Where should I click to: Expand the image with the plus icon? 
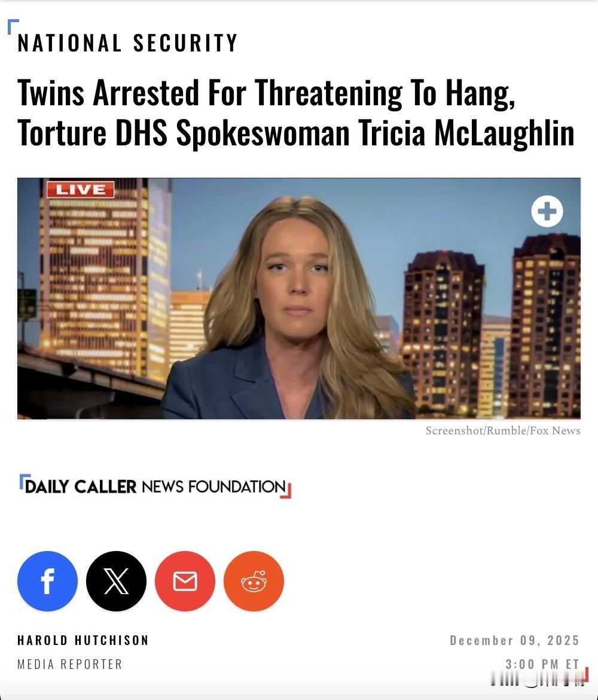coord(547,211)
